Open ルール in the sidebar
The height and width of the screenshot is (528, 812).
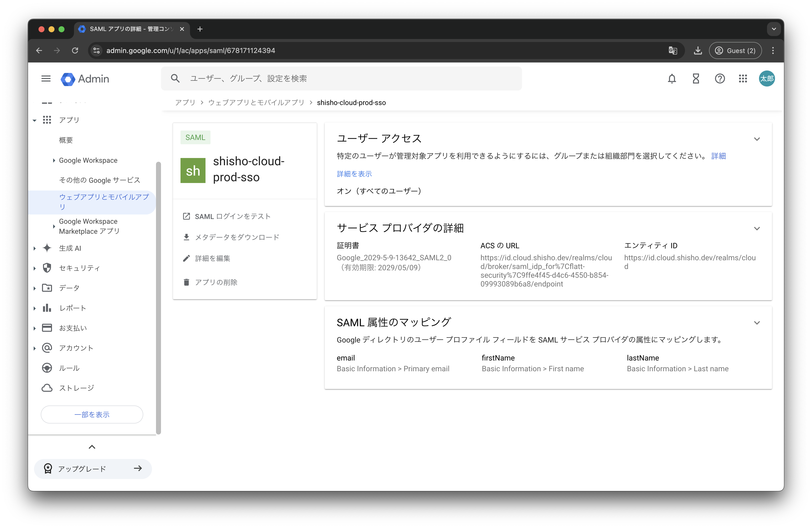click(x=69, y=368)
